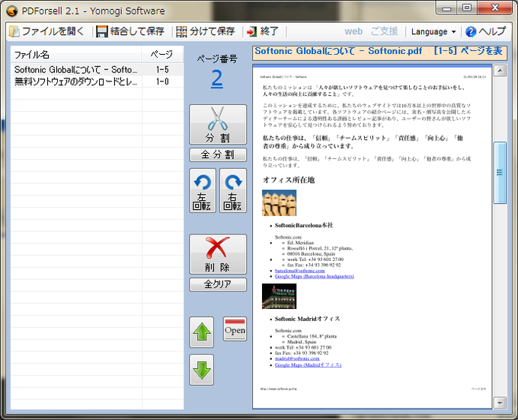The image size is (518, 420).
Task: Click the preview scrollbar down arrow
Action: click(x=500, y=402)
